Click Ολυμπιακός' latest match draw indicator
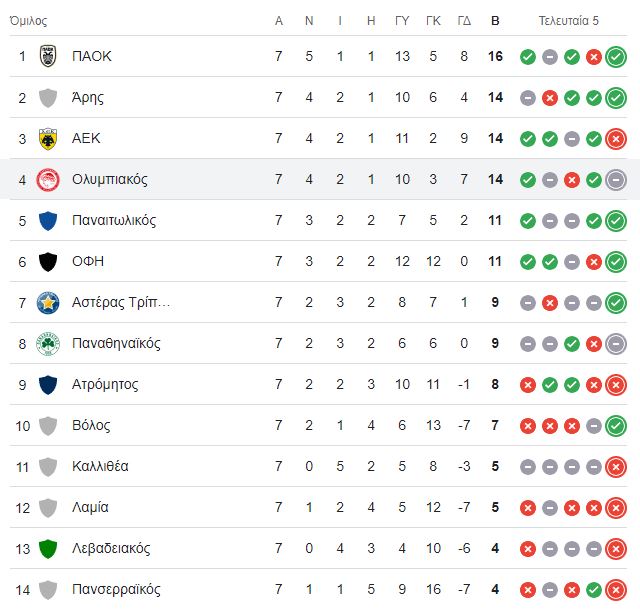The image size is (640, 614). click(x=616, y=180)
